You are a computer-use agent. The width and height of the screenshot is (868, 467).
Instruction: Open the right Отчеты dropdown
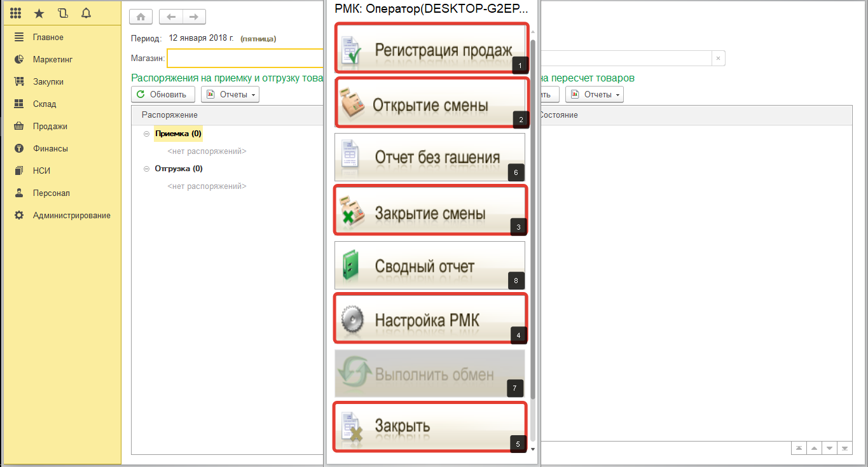click(x=595, y=95)
